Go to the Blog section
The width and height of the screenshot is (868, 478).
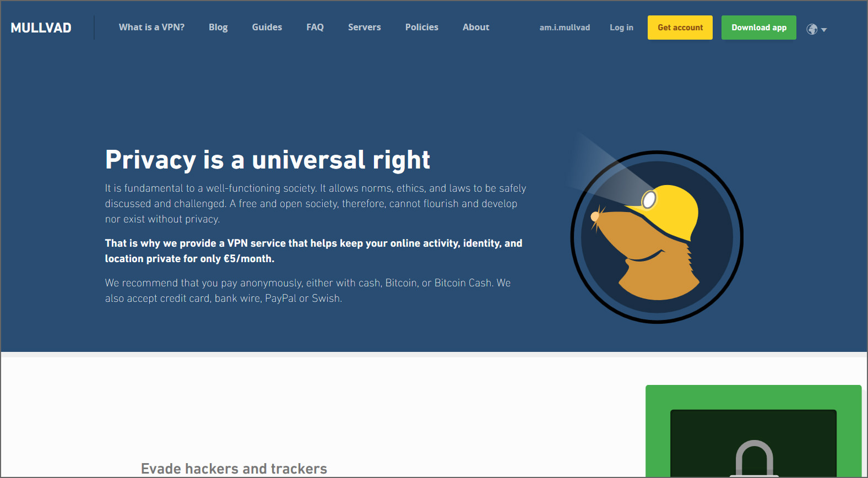[x=218, y=27]
